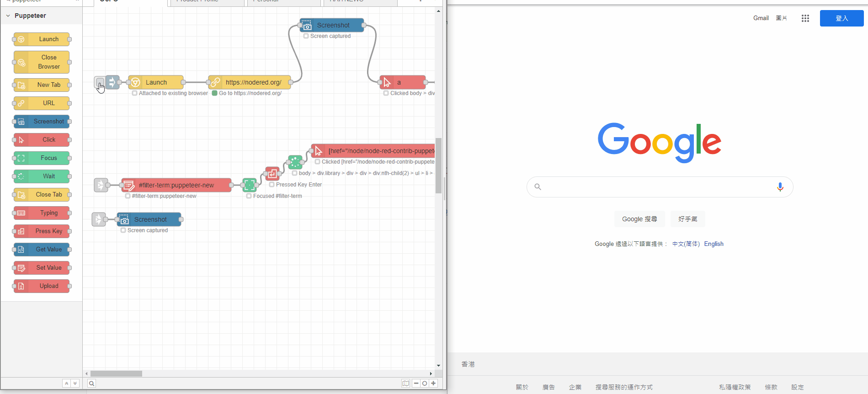Image resolution: width=868 pixels, height=394 pixels.
Task: Select the Wait palette node
Action: pos(42,176)
